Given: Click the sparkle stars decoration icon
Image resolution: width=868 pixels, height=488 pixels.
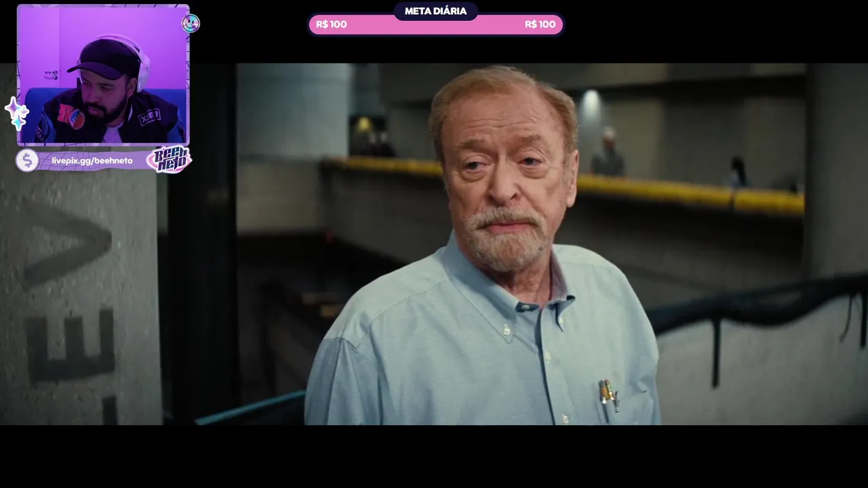Looking at the screenshot, I should [x=16, y=113].
